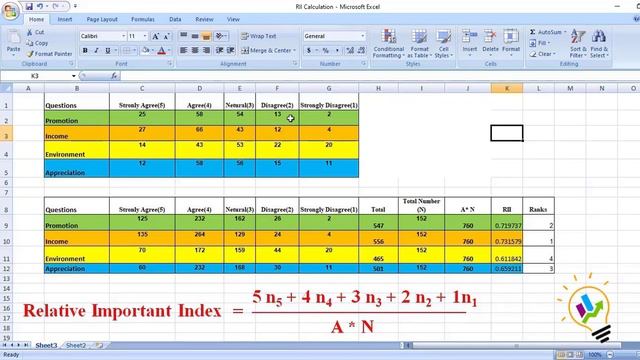Open the text orientation options
640x360 pixels.
click(x=220, y=36)
